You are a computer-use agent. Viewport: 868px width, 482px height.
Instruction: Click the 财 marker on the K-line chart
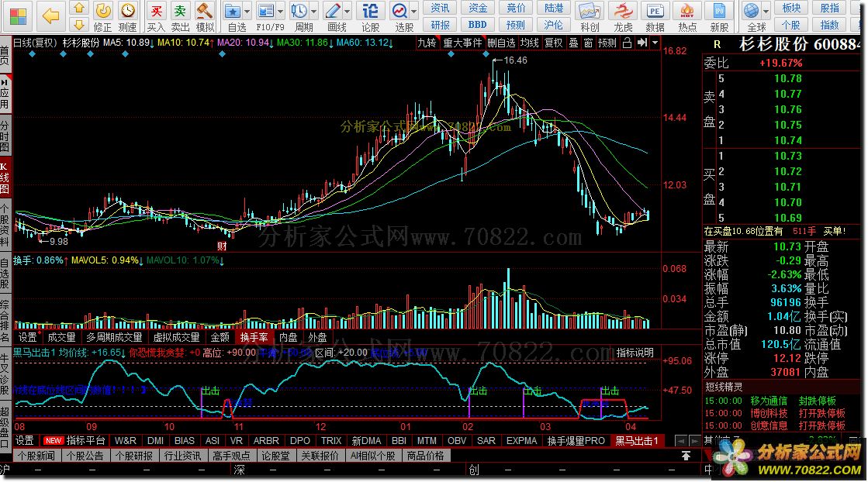[x=222, y=246]
